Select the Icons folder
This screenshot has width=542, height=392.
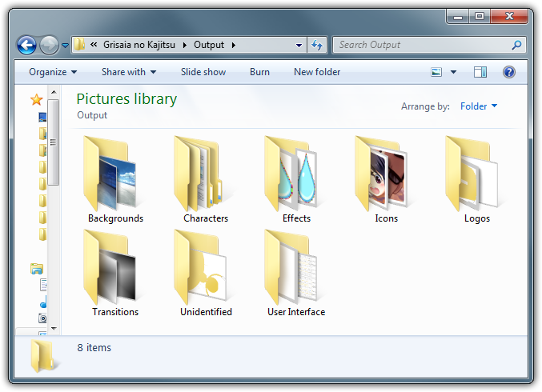[387, 179]
